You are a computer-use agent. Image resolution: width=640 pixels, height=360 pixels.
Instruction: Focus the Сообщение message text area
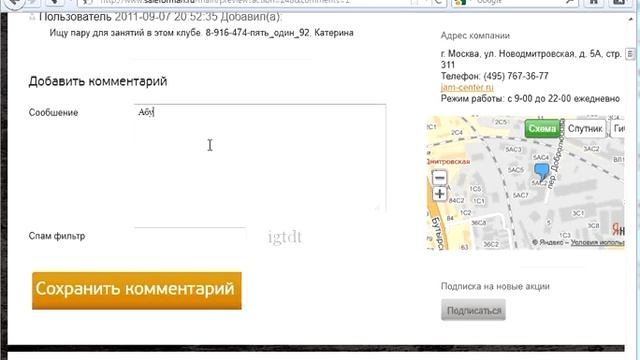[x=260, y=158]
